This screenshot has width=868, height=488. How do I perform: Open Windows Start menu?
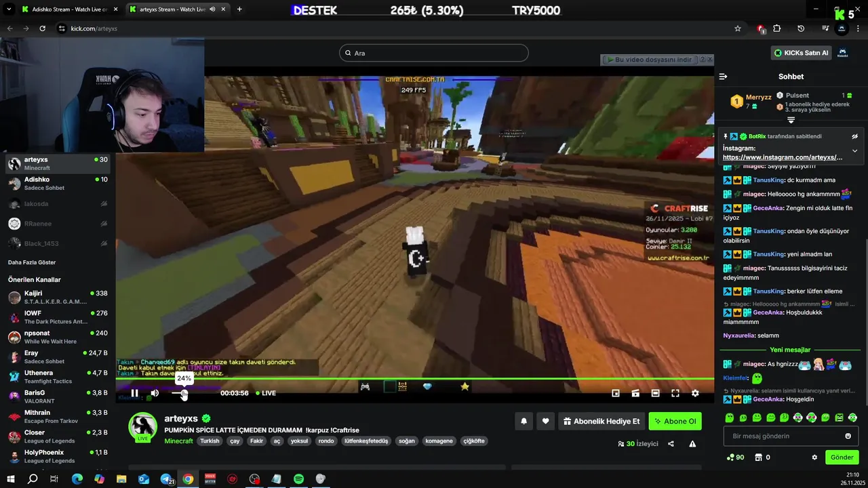click(x=11, y=479)
